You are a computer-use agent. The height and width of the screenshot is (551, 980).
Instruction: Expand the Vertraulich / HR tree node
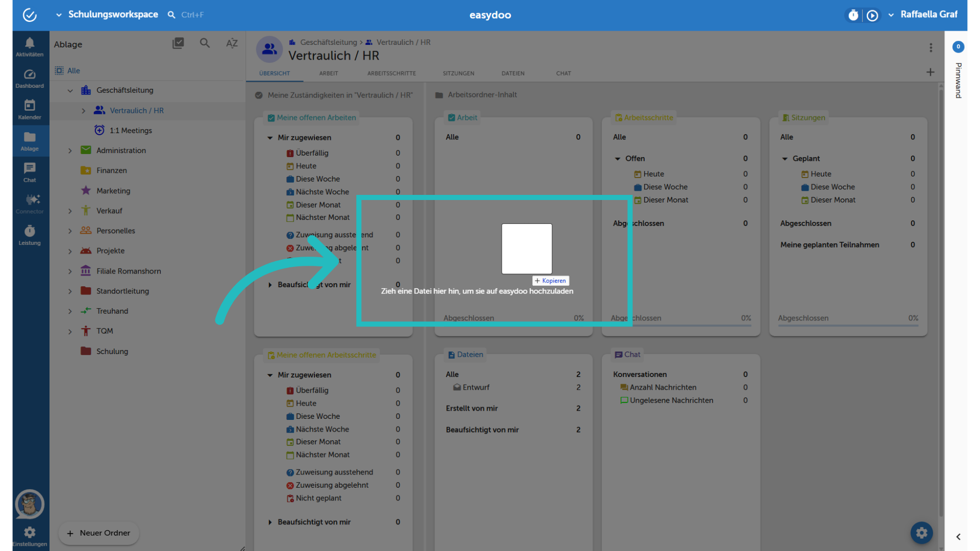click(83, 111)
